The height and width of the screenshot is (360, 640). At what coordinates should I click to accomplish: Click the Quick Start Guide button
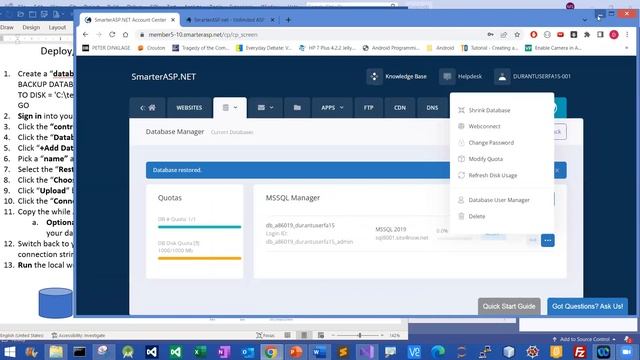509,307
